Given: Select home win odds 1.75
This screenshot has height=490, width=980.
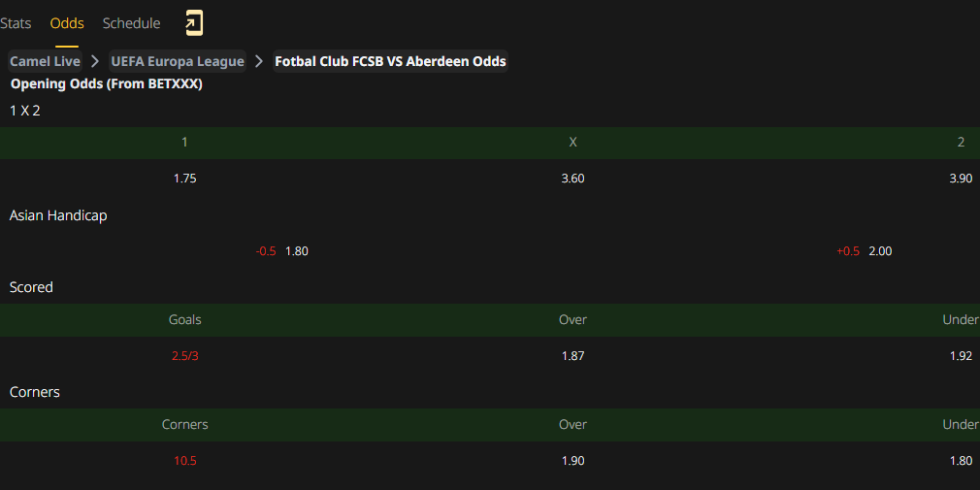Looking at the screenshot, I should click(185, 179).
